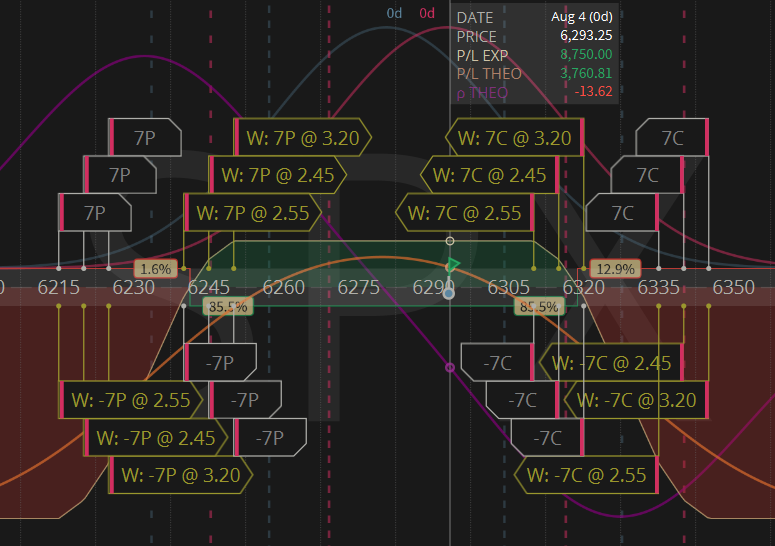Click the 'PRICE' label in tooltip

click(x=476, y=37)
